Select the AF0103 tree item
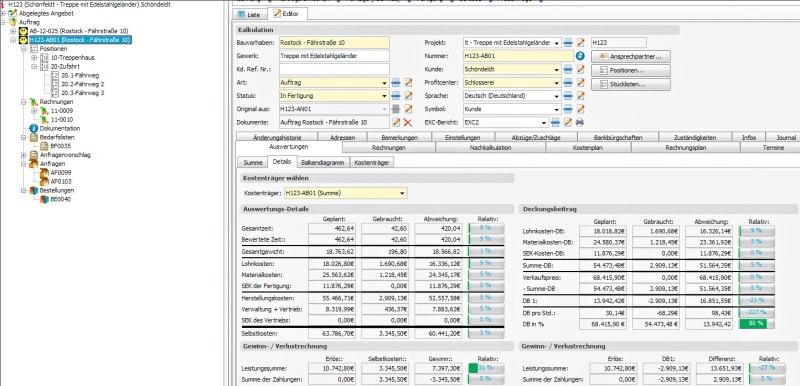The width and height of the screenshot is (800, 386). tap(61, 182)
